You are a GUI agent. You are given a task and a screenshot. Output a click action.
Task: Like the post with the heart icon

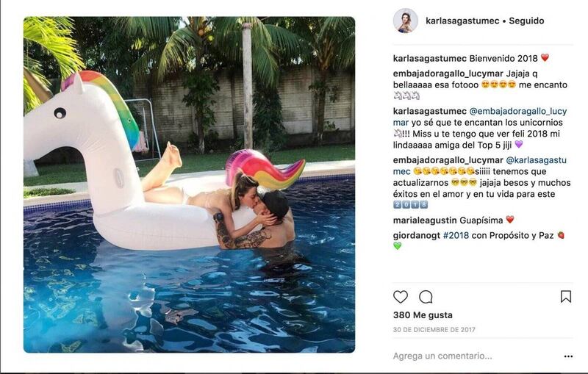click(400, 297)
